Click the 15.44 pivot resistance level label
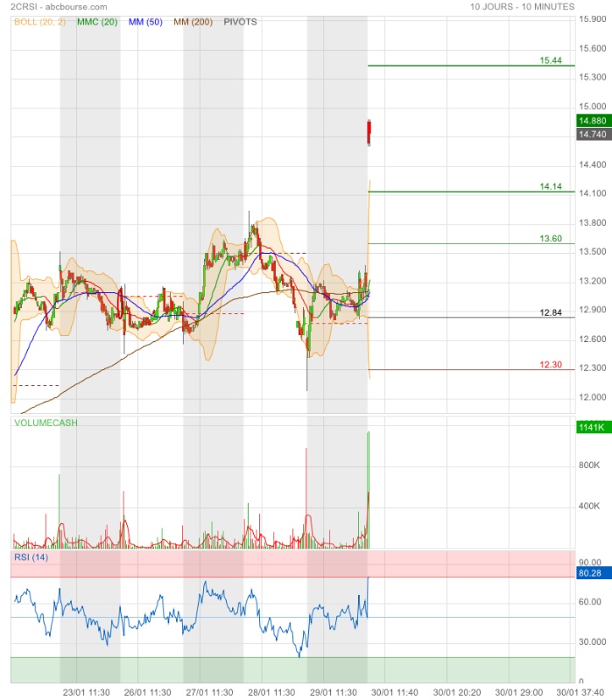Screen dimensions: 612x700 pos(551,60)
